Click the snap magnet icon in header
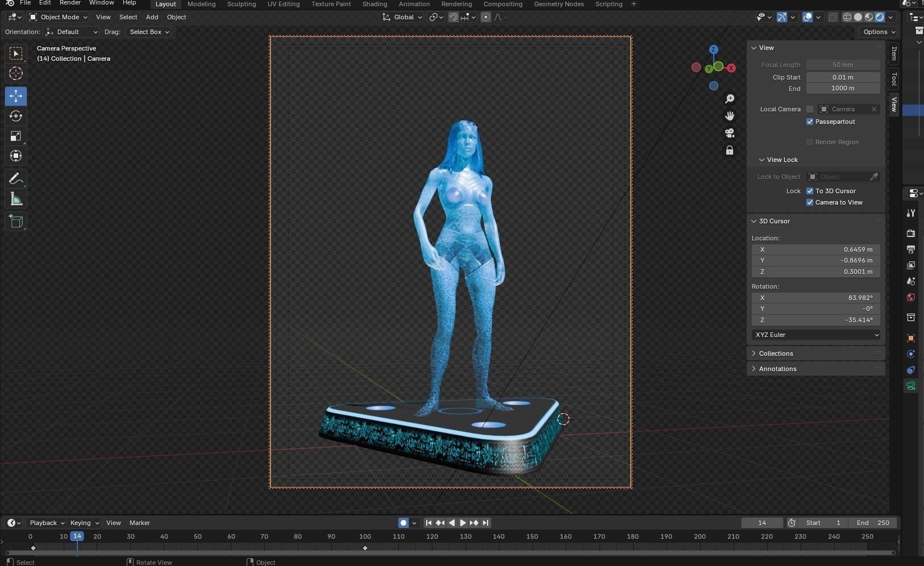Screen dimensions: 924x566 (x=453, y=17)
